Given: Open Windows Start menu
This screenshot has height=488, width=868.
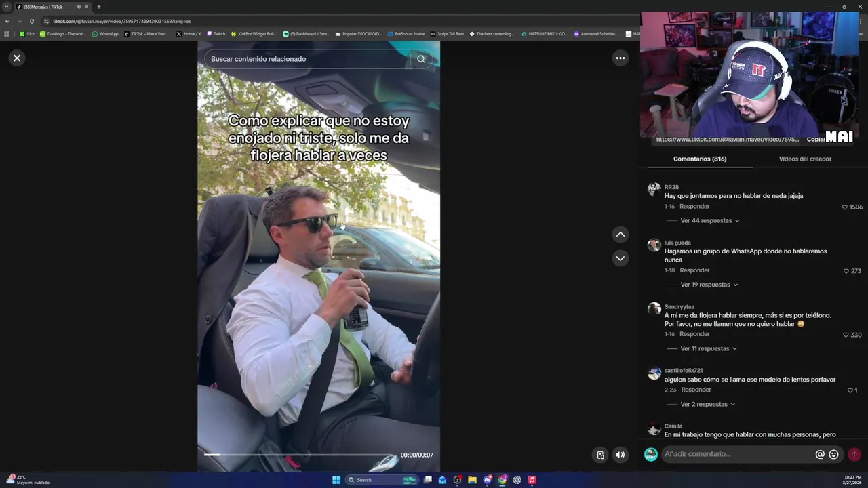Looking at the screenshot, I should [x=336, y=480].
